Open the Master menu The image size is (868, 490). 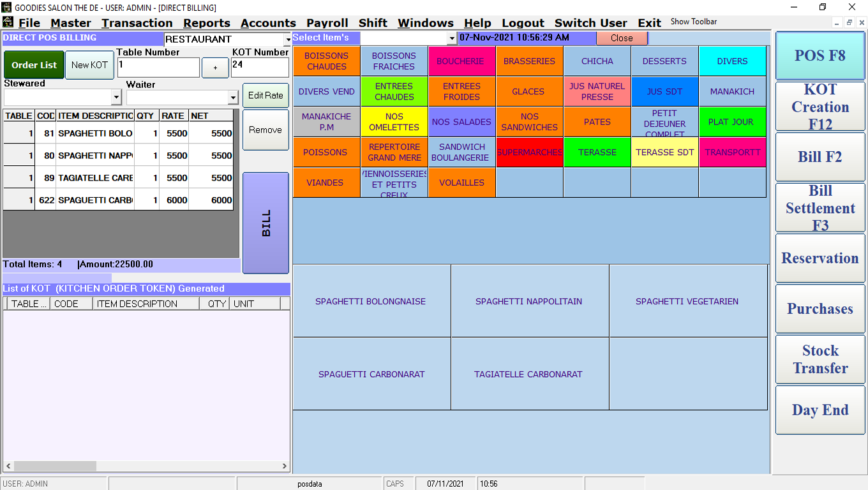(71, 23)
